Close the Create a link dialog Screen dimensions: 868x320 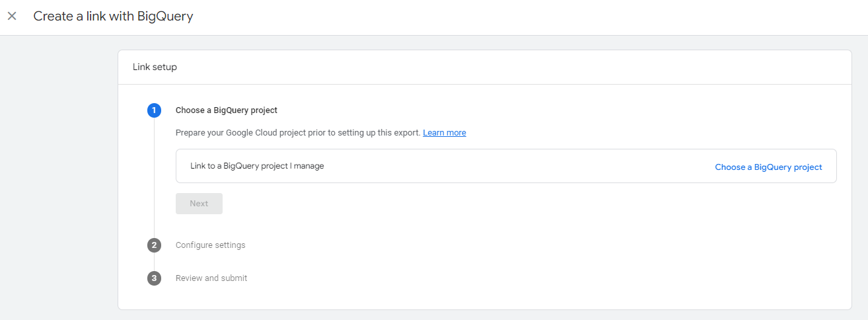pos(12,17)
